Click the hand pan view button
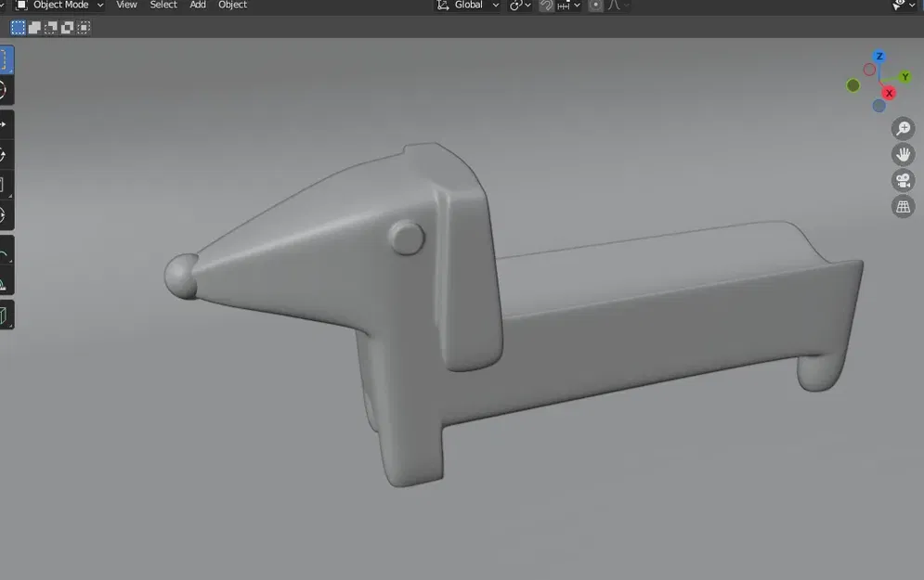 pyautogui.click(x=903, y=154)
